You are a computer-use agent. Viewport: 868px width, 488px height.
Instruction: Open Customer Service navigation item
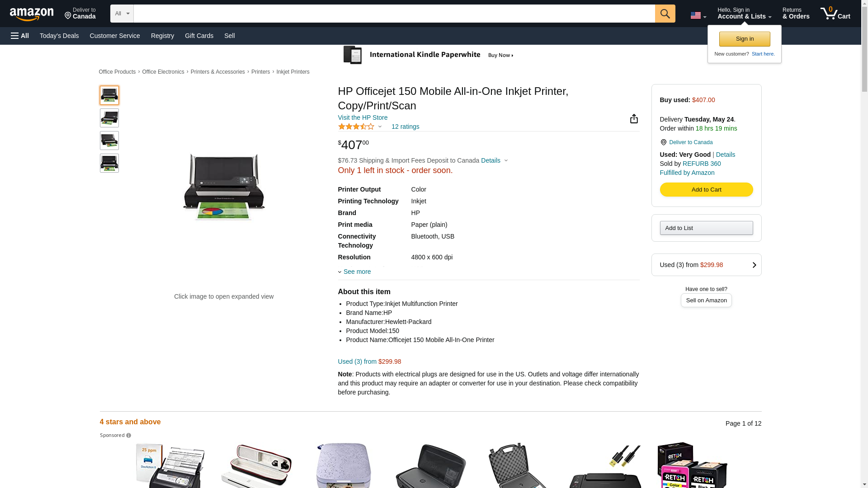click(115, 36)
